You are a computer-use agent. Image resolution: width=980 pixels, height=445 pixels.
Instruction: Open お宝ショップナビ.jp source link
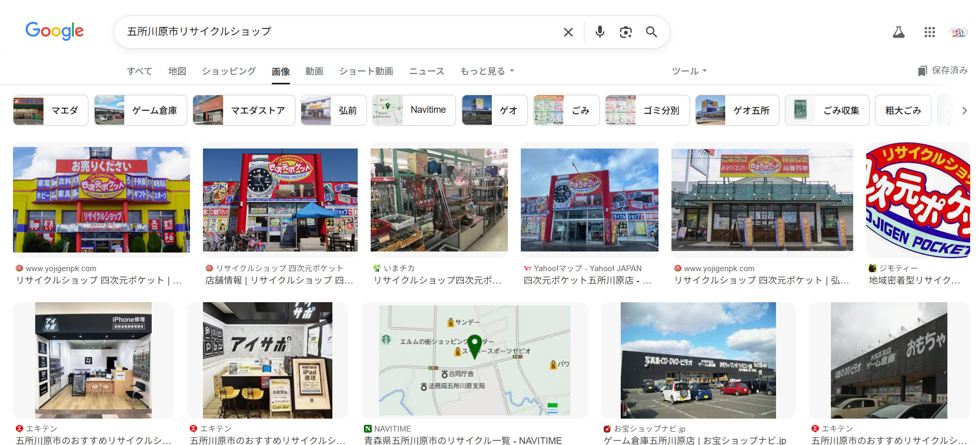(x=645, y=429)
